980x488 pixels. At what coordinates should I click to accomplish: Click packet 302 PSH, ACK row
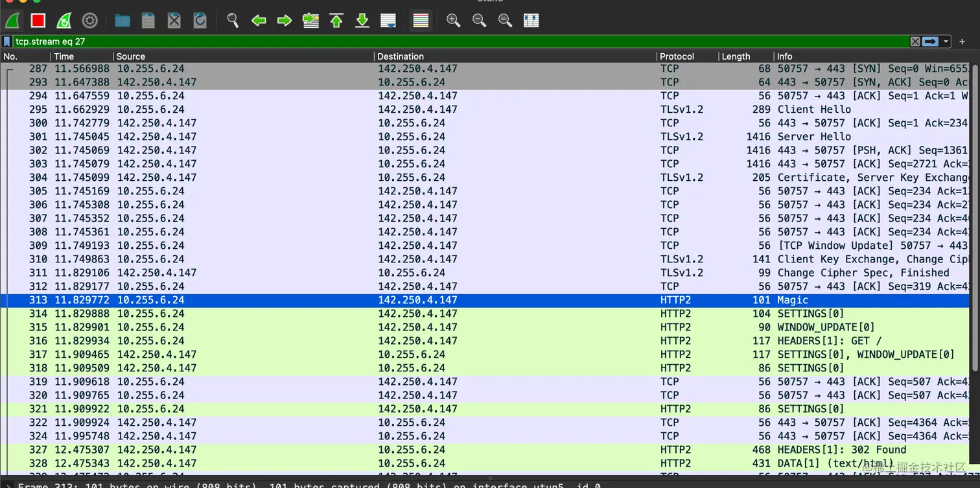[x=485, y=150]
